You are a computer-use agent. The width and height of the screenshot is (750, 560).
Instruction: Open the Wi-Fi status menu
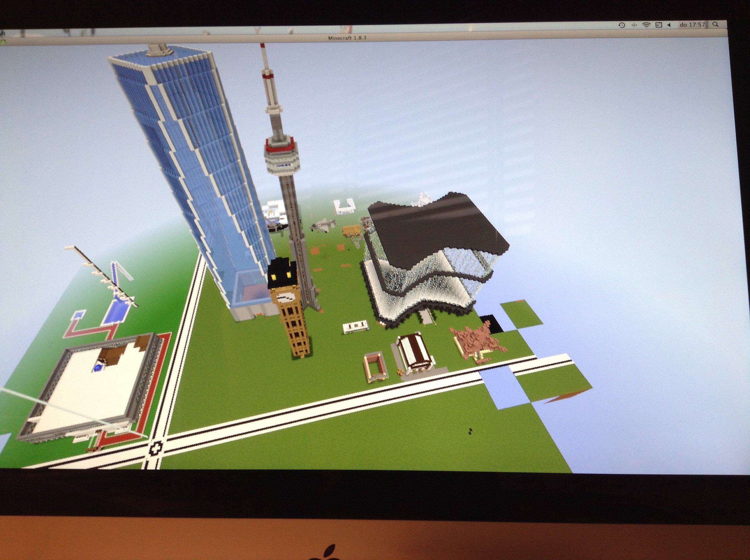[646, 25]
